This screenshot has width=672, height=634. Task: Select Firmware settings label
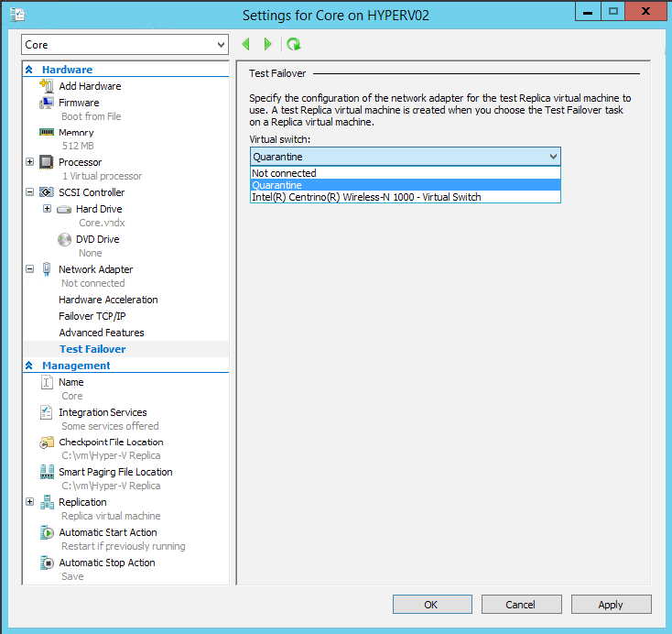pos(79,103)
